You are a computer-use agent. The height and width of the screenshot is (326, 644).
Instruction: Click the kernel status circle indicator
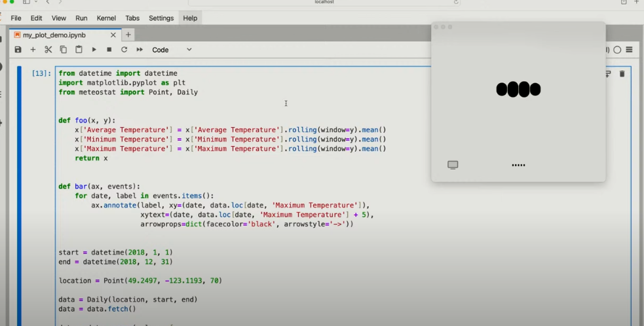(617, 50)
